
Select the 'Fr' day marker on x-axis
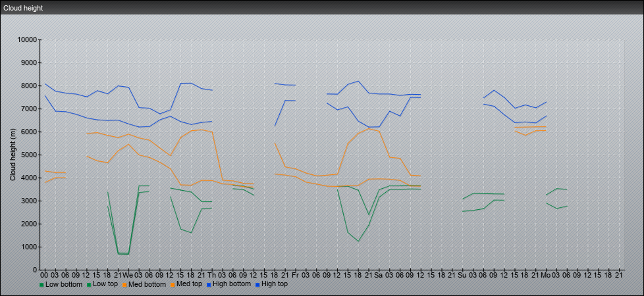[295, 275]
